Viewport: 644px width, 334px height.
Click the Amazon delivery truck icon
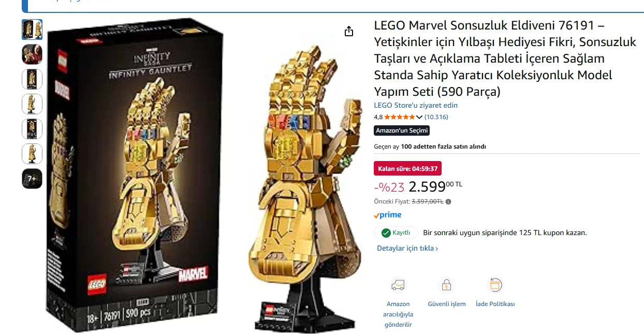pos(398,285)
